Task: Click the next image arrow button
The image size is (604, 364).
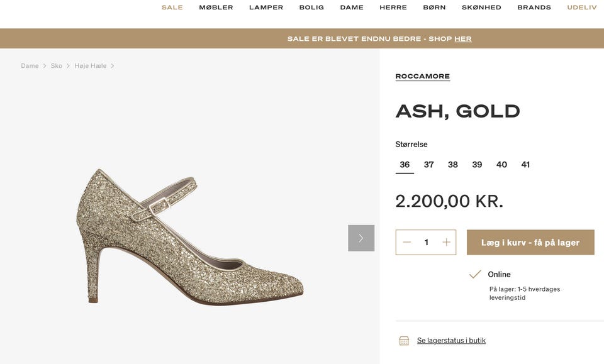Action: (361, 238)
